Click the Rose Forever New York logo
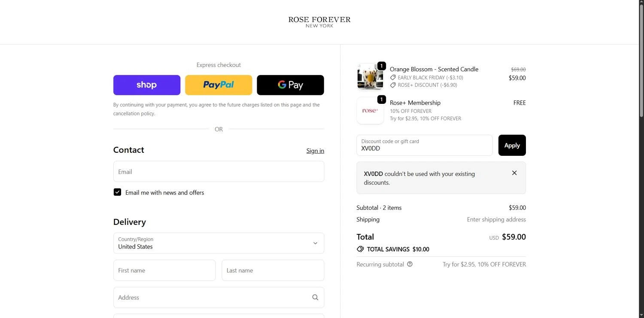Viewport: 644px width, 318px height. [319, 22]
